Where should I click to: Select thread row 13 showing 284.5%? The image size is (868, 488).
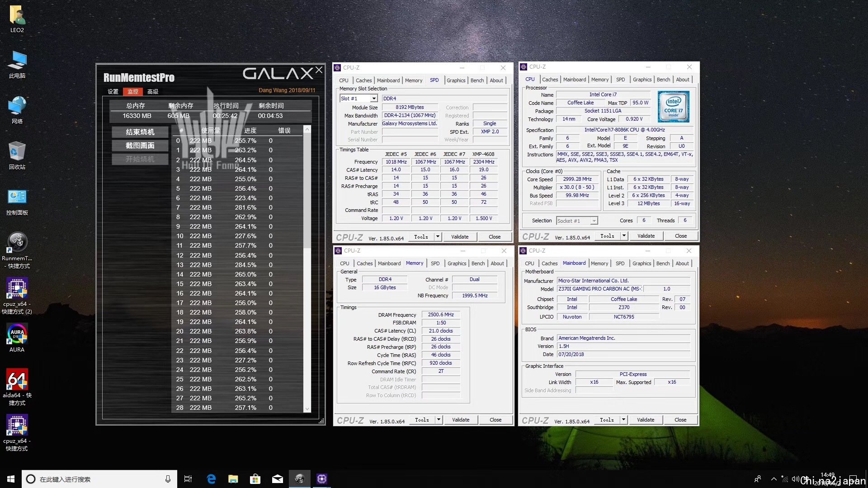(x=238, y=265)
